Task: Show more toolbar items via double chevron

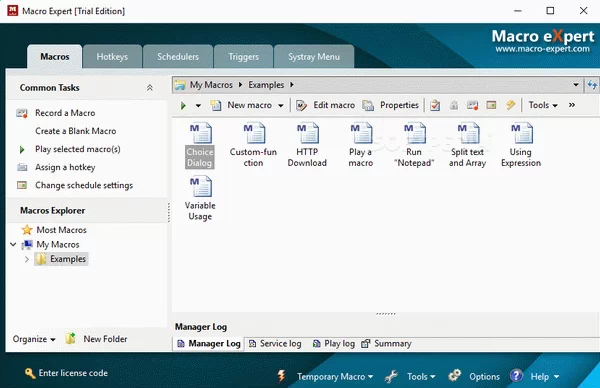Action: 572,105
